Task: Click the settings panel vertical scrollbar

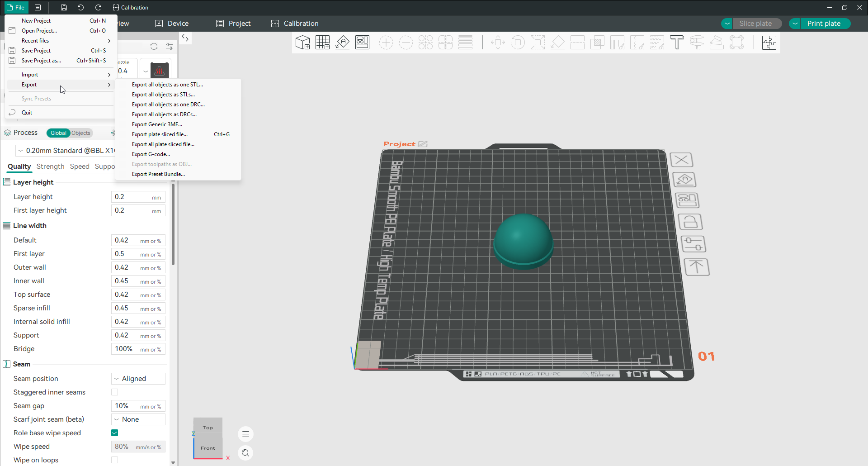Action: click(x=173, y=224)
